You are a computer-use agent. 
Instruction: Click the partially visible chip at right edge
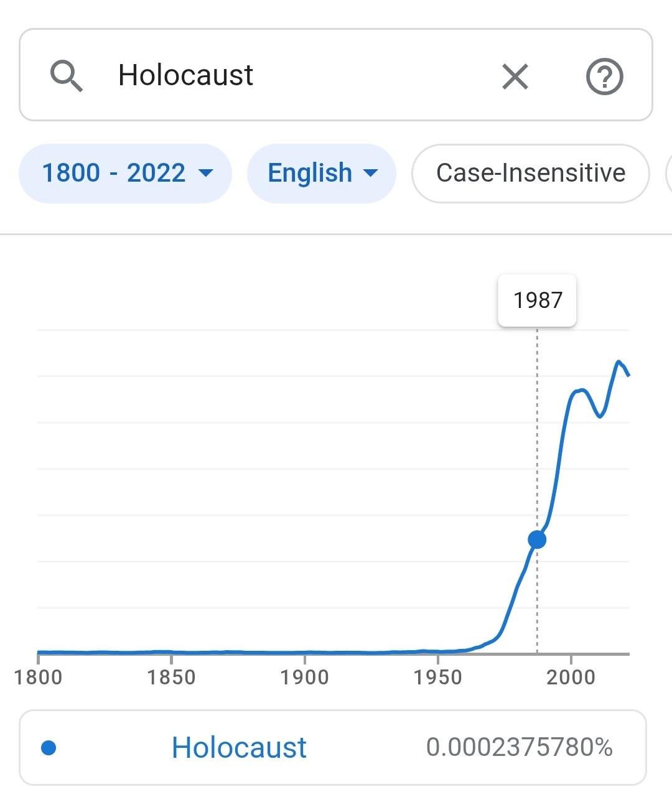click(x=669, y=173)
